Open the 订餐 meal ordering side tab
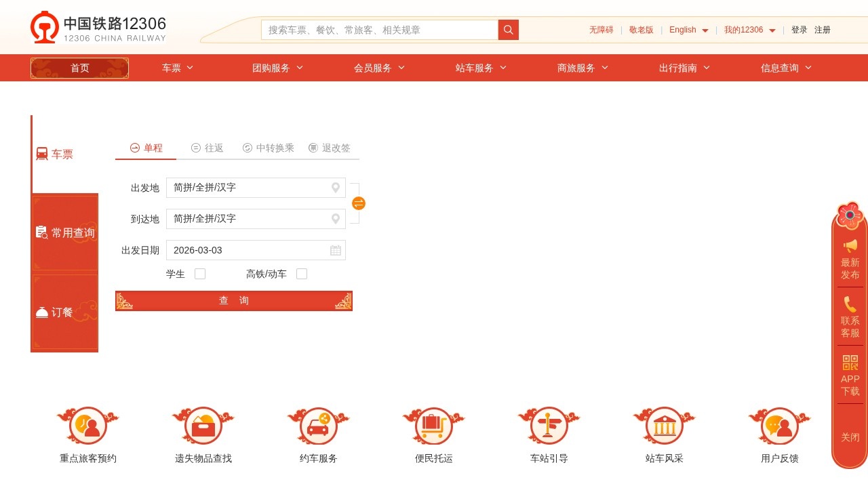 [64, 312]
